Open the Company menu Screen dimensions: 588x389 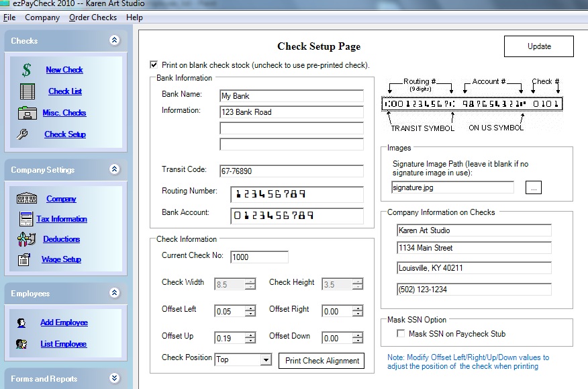pyautogui.click(x=42, y=17)
